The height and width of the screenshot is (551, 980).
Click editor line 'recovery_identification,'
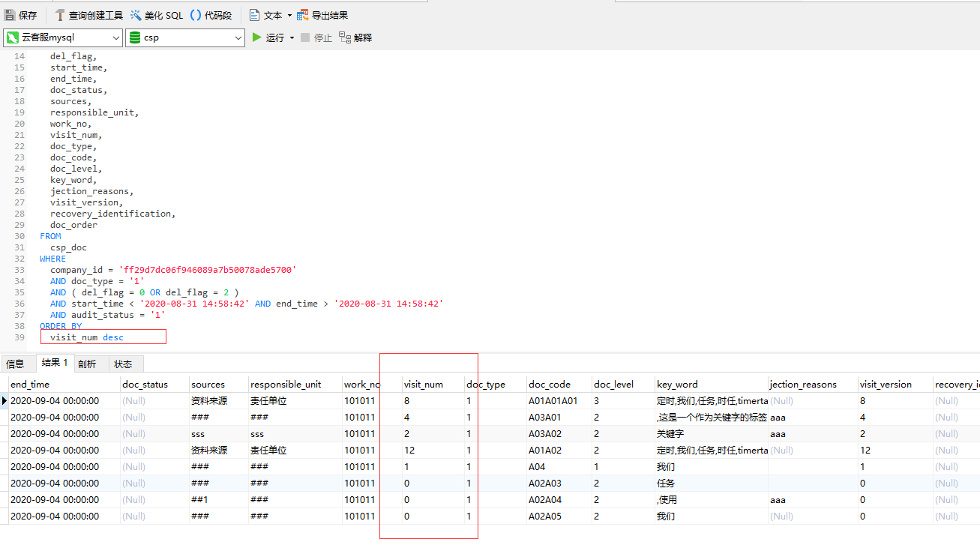coord(113,214)
